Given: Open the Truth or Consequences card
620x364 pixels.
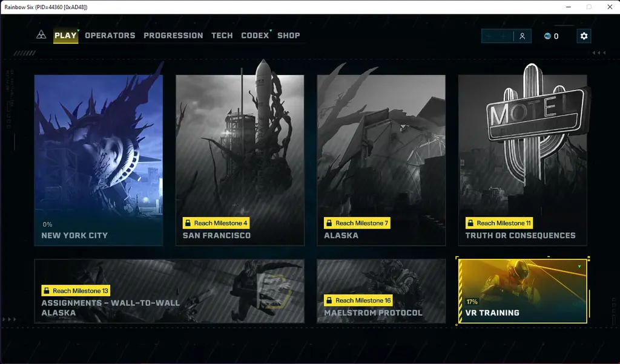Looking at the screenshot, I should click(523, 160).
